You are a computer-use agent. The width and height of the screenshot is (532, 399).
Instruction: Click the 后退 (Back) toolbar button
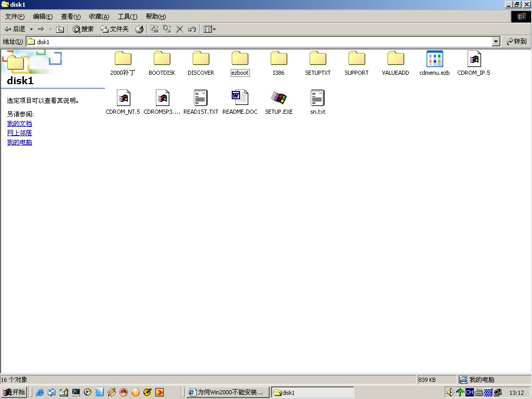click(x=15, y=29)
